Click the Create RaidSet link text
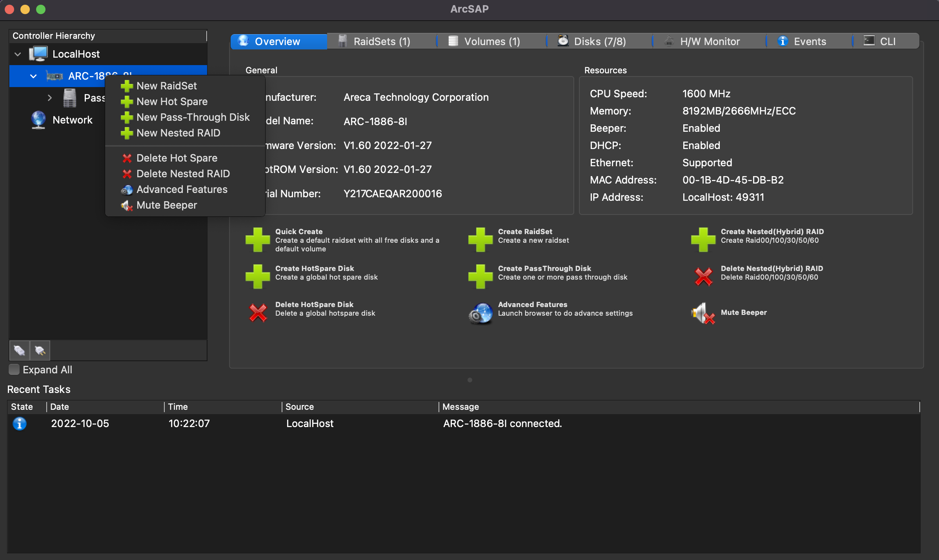Screen dimensions: 939x560 point(525,231)
